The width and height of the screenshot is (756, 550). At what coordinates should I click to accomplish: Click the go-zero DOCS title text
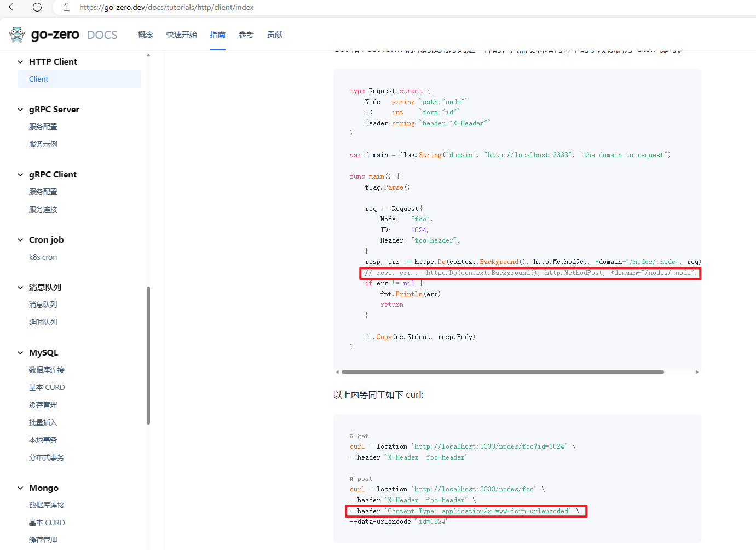click(x=74, y=35)
